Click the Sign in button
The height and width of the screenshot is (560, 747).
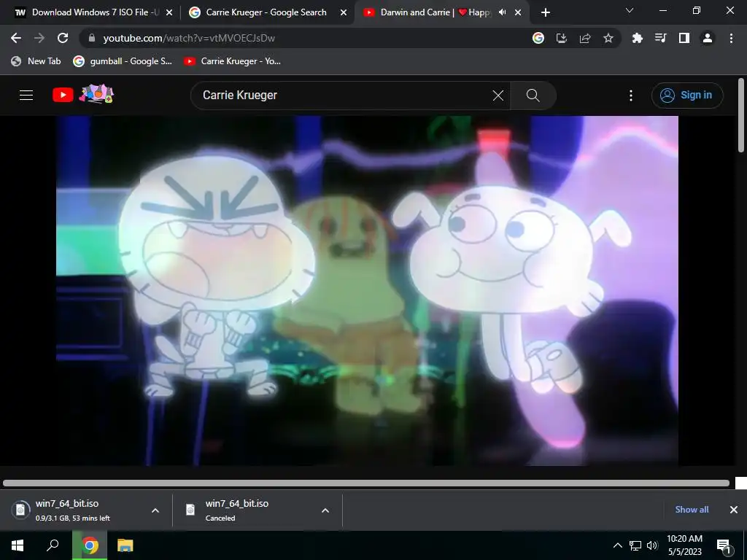point(687,96)
